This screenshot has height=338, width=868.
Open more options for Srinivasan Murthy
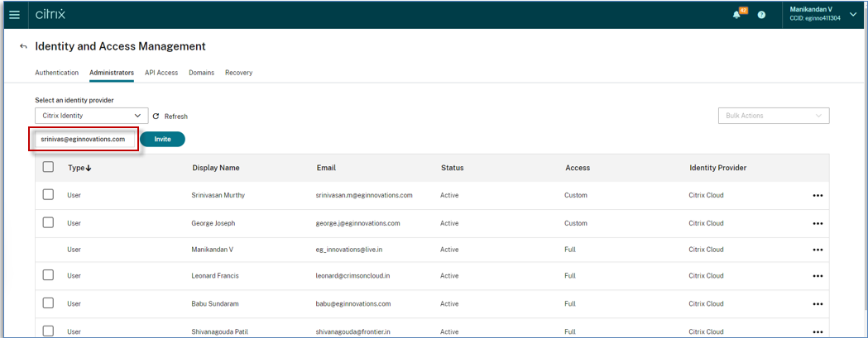click(x=818, y=196)
